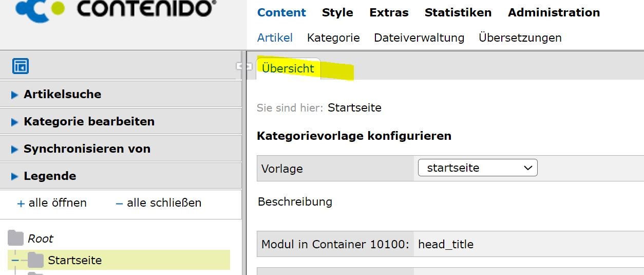This screenshot has width=644, height=275.
Task: Expand the Legende section
Action: coord(14,176)
